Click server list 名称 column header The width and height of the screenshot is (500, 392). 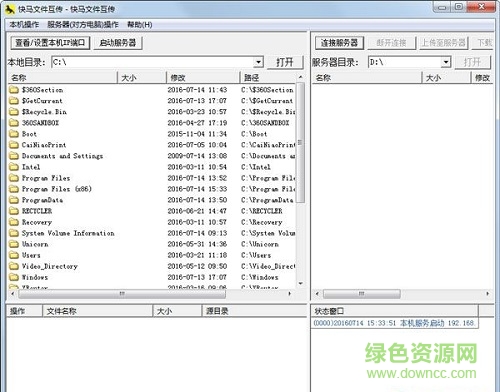click(367, 78)
